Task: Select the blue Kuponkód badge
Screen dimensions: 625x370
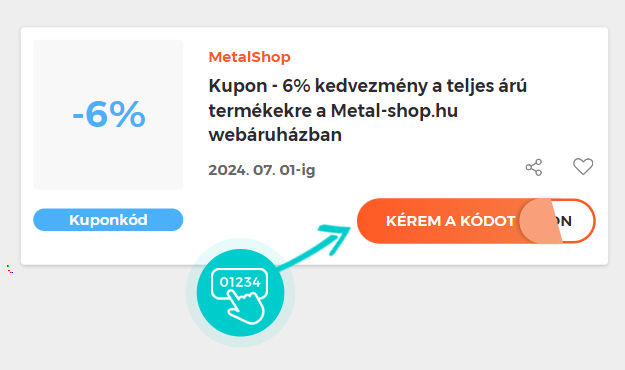Action: point(108,220)
